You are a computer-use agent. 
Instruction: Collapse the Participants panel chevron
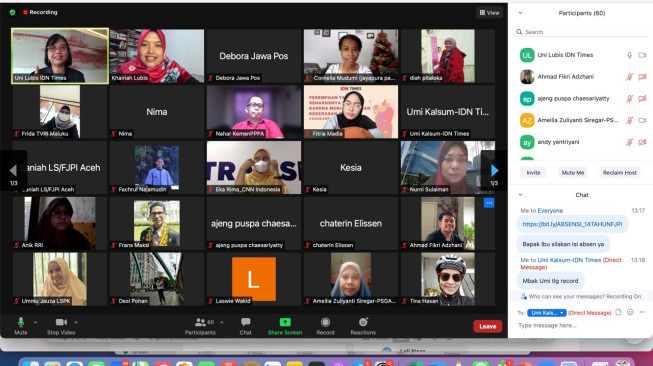(x=520, y=13)
